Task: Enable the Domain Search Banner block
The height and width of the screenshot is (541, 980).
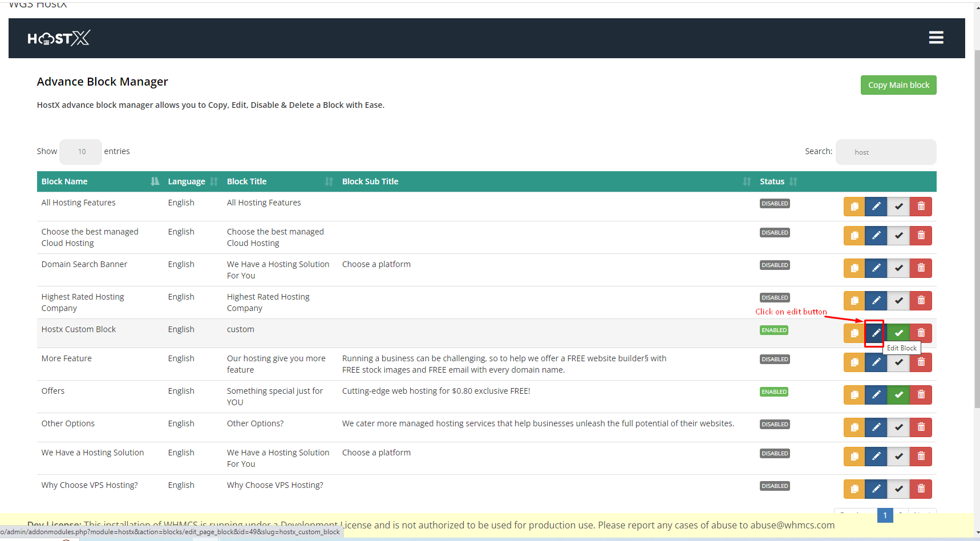Action: click(x=898, y=268)
